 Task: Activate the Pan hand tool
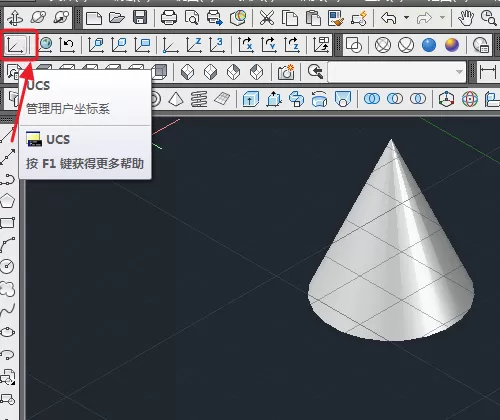pyautogui.click(x=466, y=17)
